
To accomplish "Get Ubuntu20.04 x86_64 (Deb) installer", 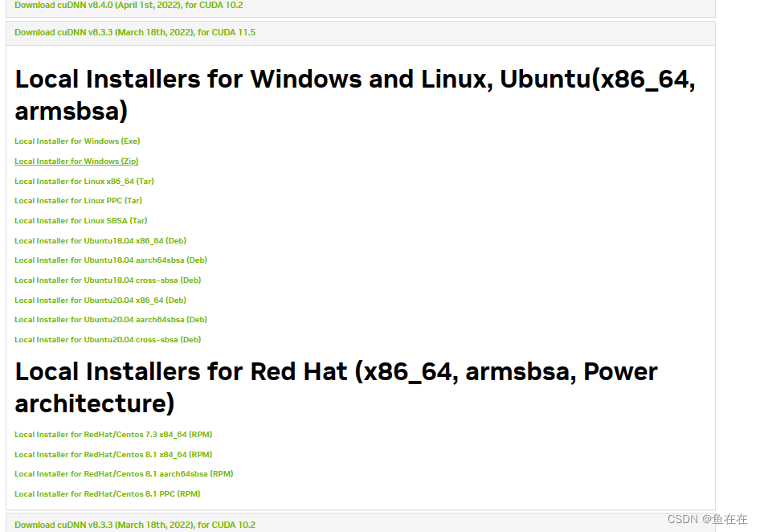I will click(100, 301).
